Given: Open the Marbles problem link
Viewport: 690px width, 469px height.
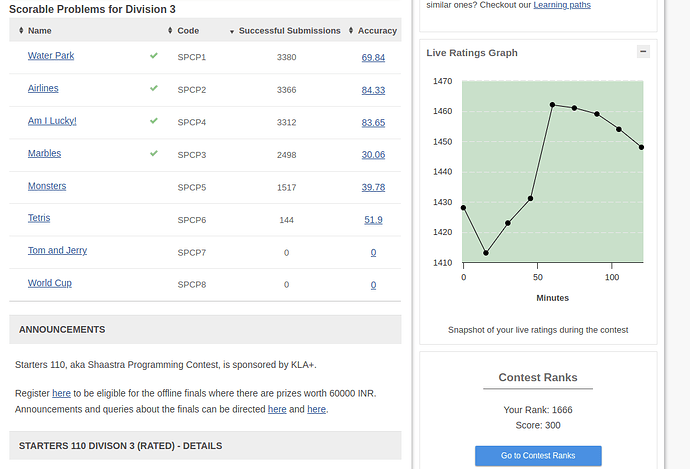Looking at the screenshot, I should pos(44,154).
